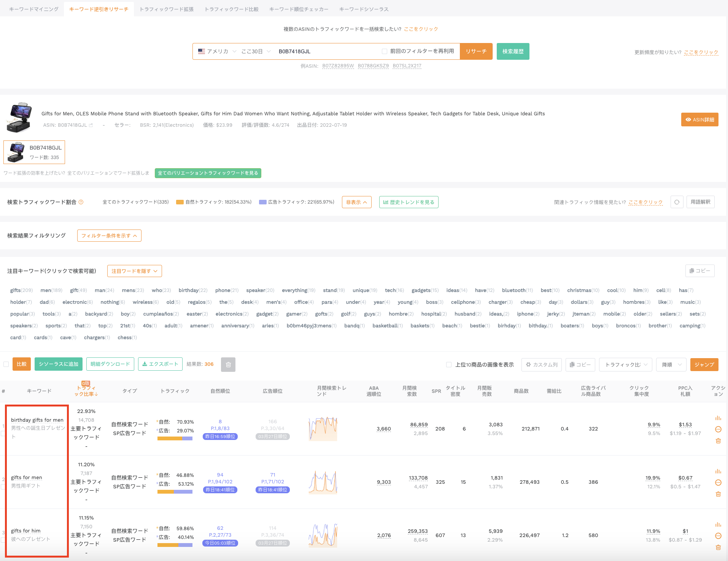Open the bar chart icon for gifts for men row
This screenshot has width=728, height=561.
click(718, 471)
